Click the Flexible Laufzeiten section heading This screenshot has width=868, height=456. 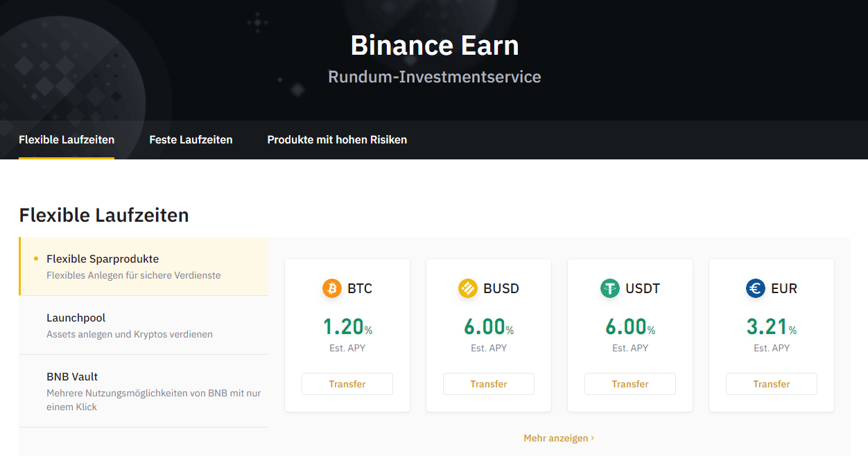pos(104,215)
